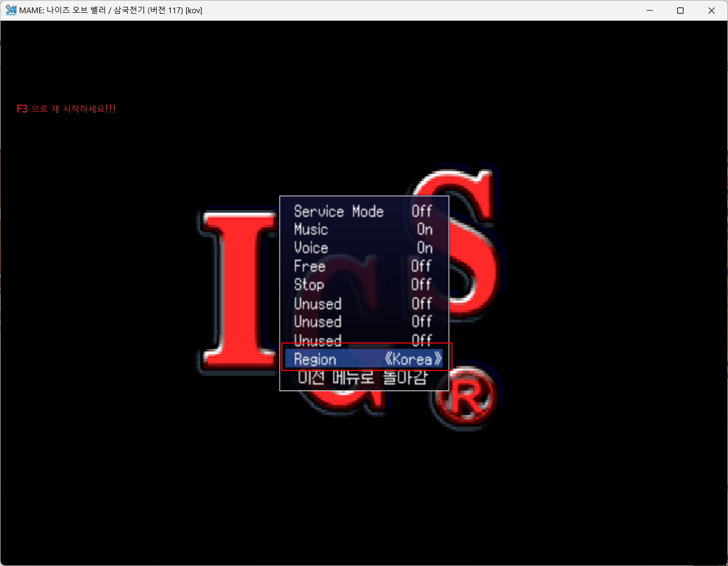Image resolution: width=728 pixels, height=566 pixels.
Task: Click the left arrow beside Korea
Action: (389, 359)
